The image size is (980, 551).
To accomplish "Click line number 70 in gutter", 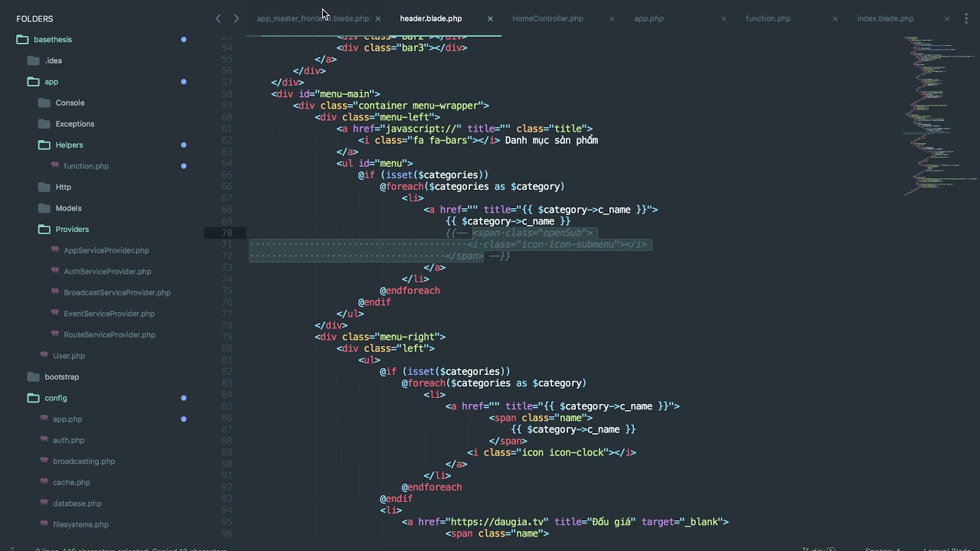I will (227, 233).
